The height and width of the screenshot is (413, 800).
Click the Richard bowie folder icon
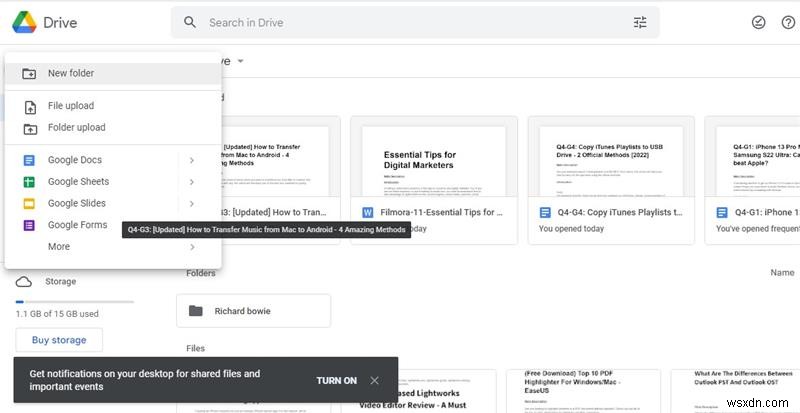click(196, 311)
